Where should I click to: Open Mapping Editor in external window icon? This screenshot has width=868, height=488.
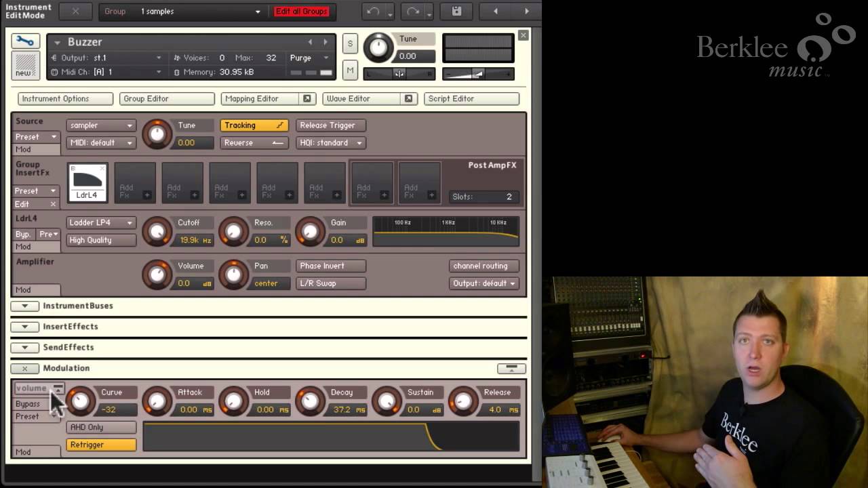(x=307, y=99)
